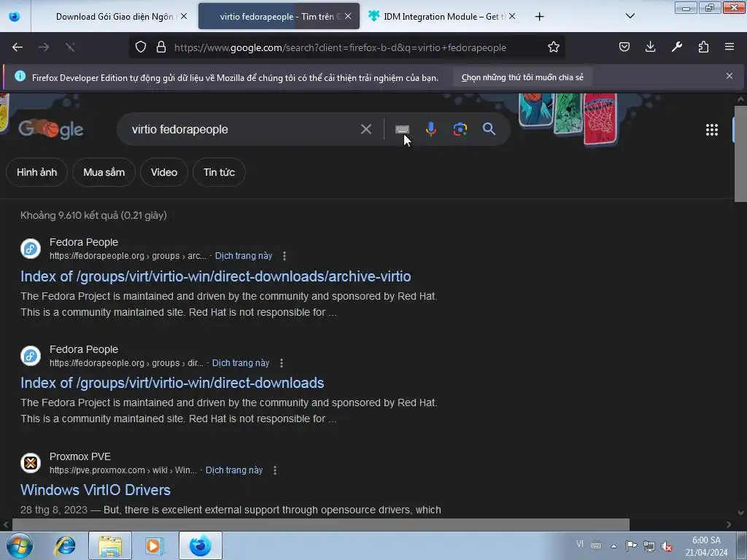747x560 pixels.
Task: Start Google voice search microphone
Action: tap(430, 129)
